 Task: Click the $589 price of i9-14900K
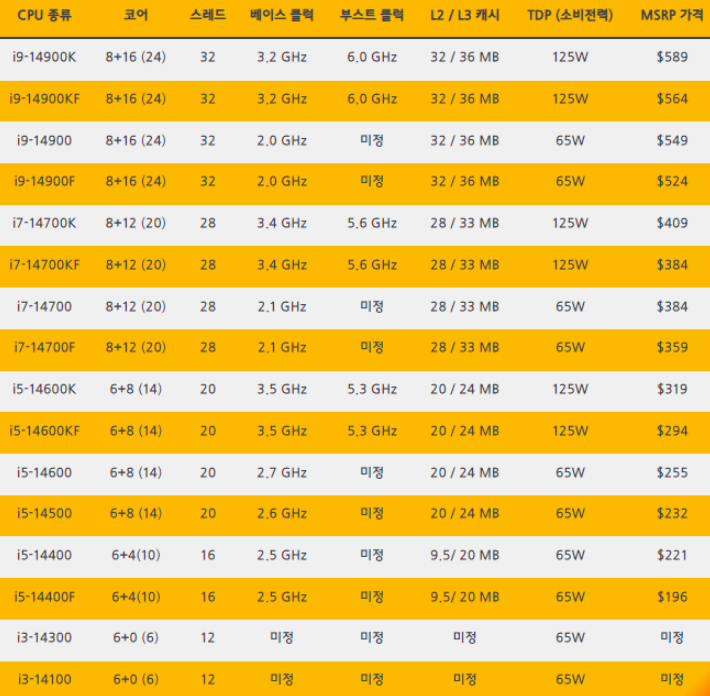click(x=672, y=57)
